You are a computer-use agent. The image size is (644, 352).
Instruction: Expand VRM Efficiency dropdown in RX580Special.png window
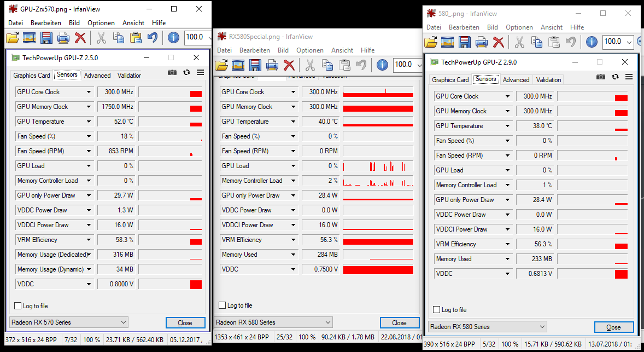coord(293,240)
